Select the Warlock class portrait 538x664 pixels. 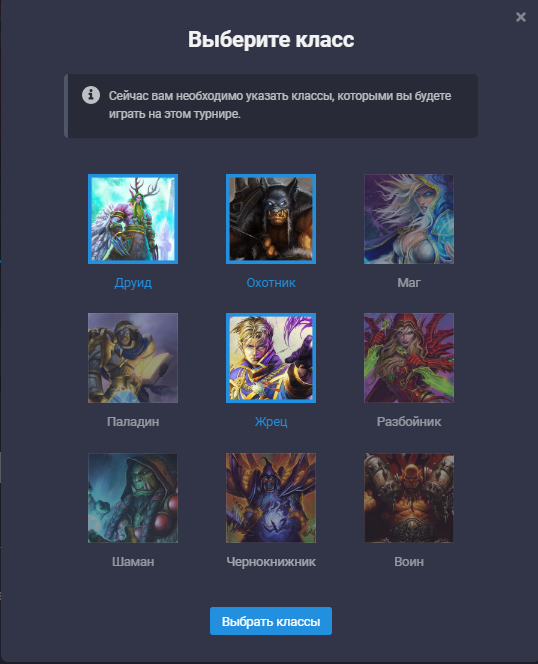[x=271, y=498]
